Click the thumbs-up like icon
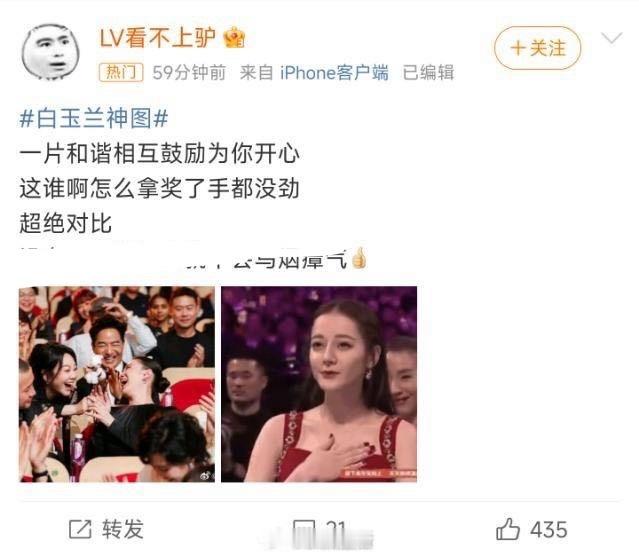The image size is (639, 556). (x=508, y=529)
